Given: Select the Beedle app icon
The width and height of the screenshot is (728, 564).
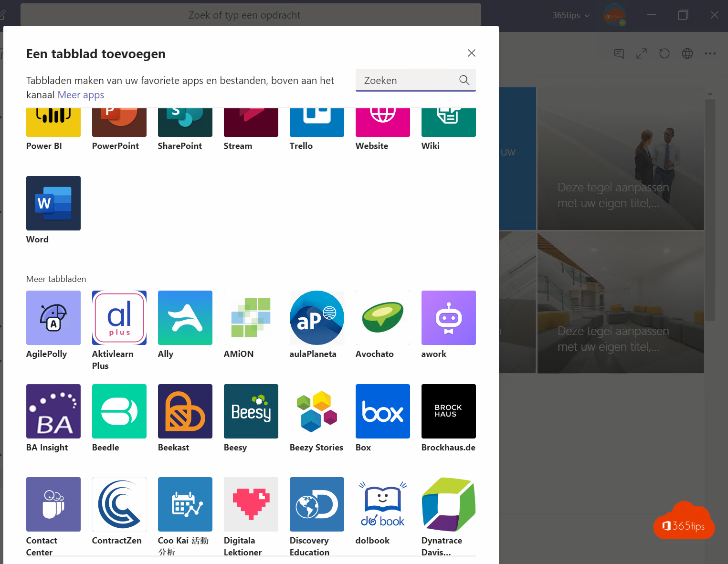Looking at the screenshot, I should [119, 411].
